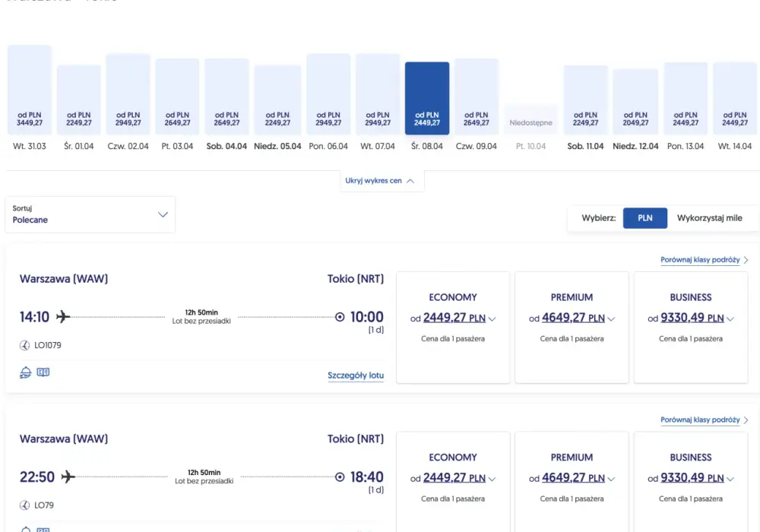This screenshot has width=760, height=532.
Task: Click the LOT airline logo beside LO1079
Action: tap(24, 345)
